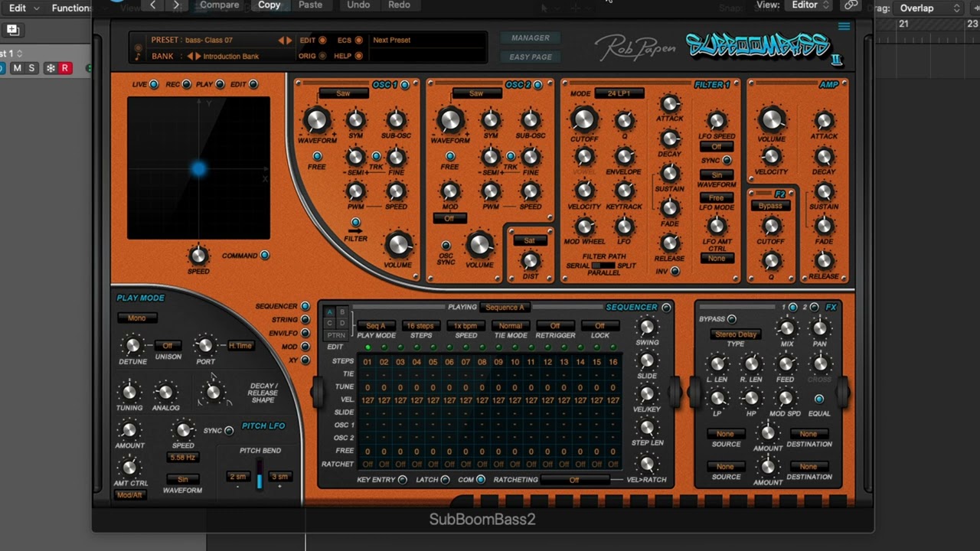Click the add track plus icon
The image size is (980, 551).
coord(13,31)
